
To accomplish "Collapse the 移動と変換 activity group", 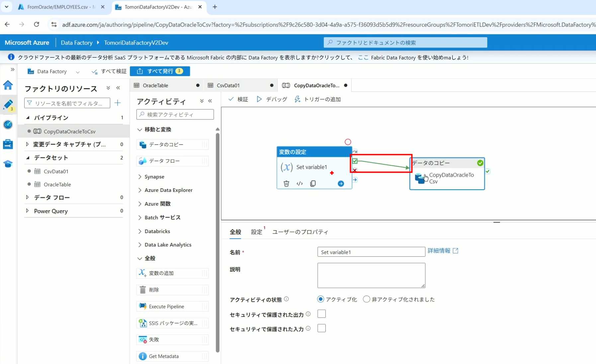I will [x=140, y=130].
